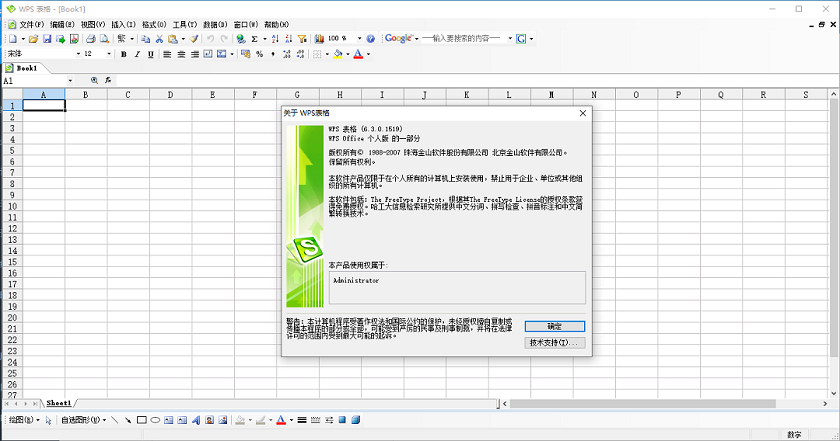Open the AutoShapes menu on drawing toolbar
This screenshot has width=840, height=441.
(x=84, y=420)
